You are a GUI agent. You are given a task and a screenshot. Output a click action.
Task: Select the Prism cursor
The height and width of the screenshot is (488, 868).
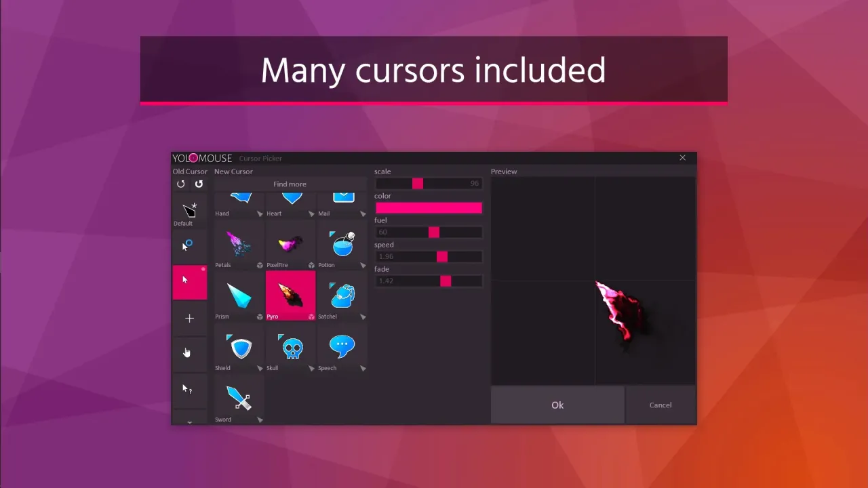[240, 296]
